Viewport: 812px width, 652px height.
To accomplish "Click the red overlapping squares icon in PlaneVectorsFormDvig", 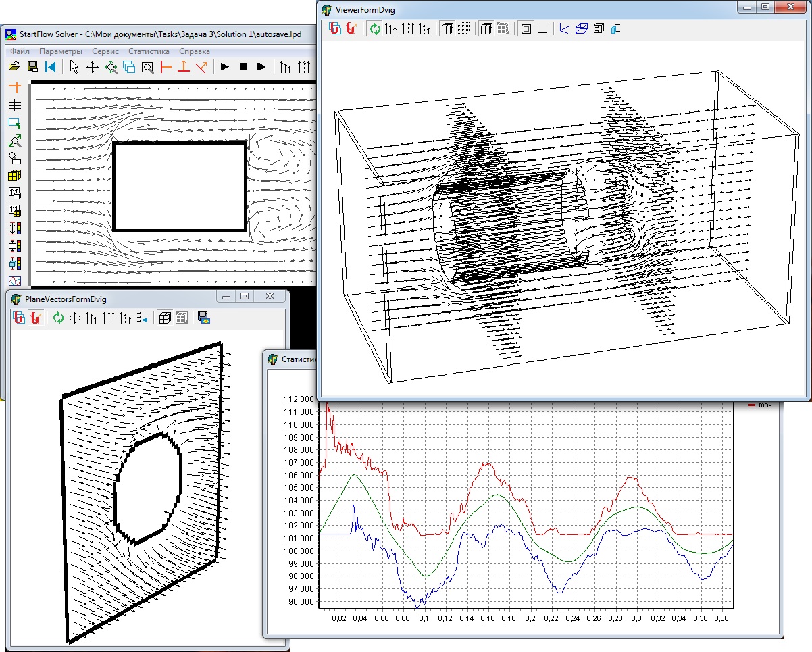I will [x=20, y=318].
